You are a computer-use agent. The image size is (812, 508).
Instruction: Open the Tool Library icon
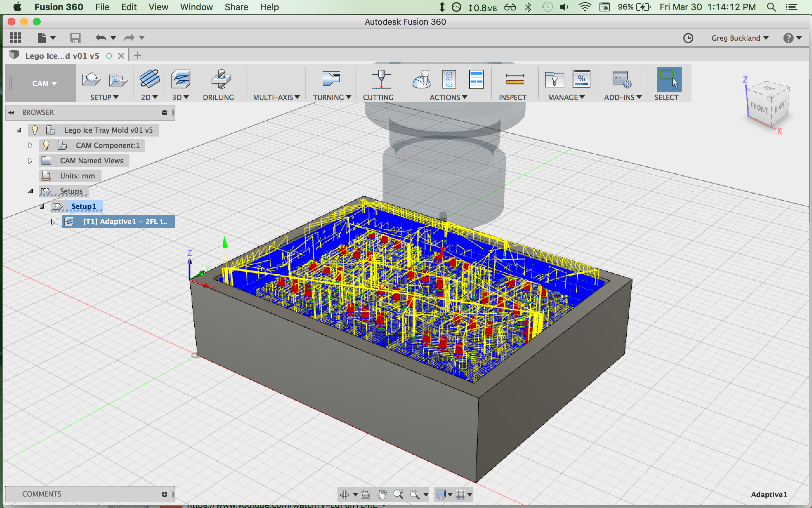tap(554, 79)
